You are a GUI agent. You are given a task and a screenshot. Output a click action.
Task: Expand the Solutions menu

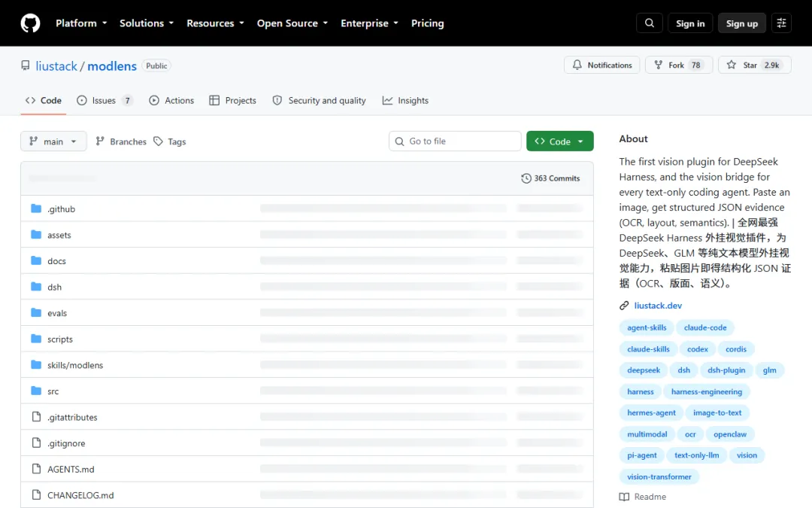click(147, 23)
